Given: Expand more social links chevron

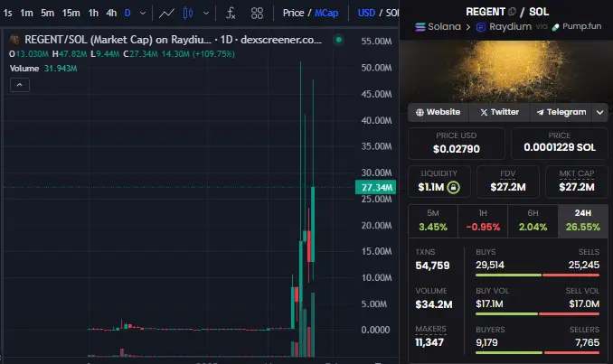Looking at the screenshot, I should coord(600,113).
